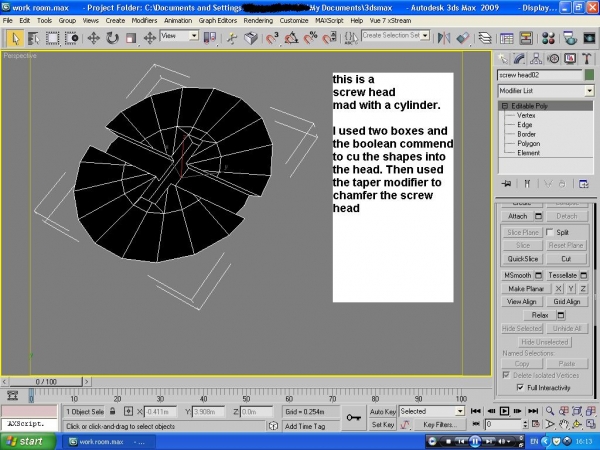
Task: Toggle Show End Result icon
Action: (x=527, y=184)
